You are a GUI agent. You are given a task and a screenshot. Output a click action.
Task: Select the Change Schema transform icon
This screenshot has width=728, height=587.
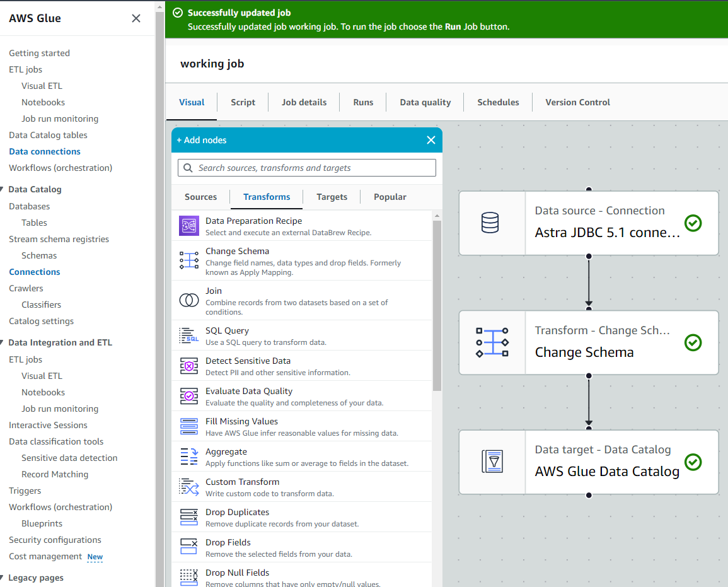click(189, 260)
